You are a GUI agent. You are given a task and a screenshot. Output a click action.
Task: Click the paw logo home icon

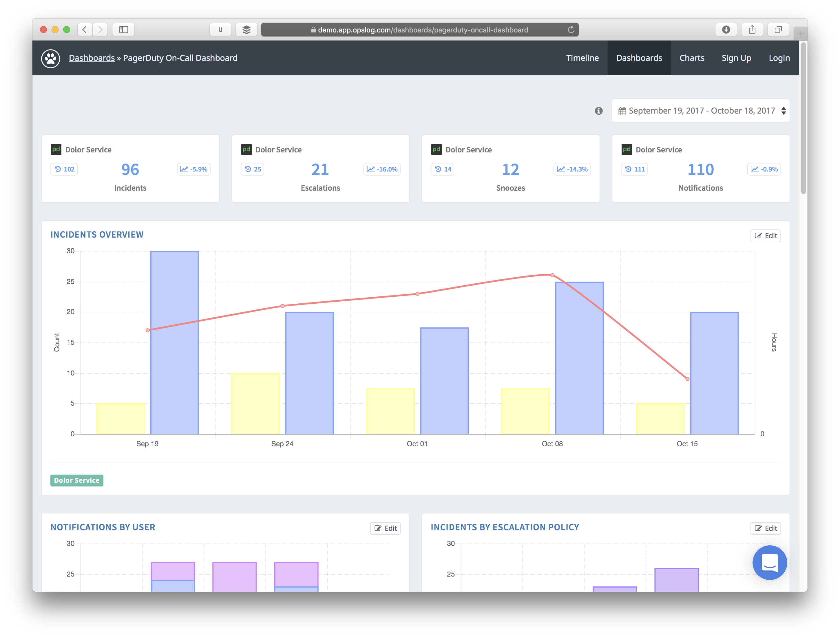50,59
